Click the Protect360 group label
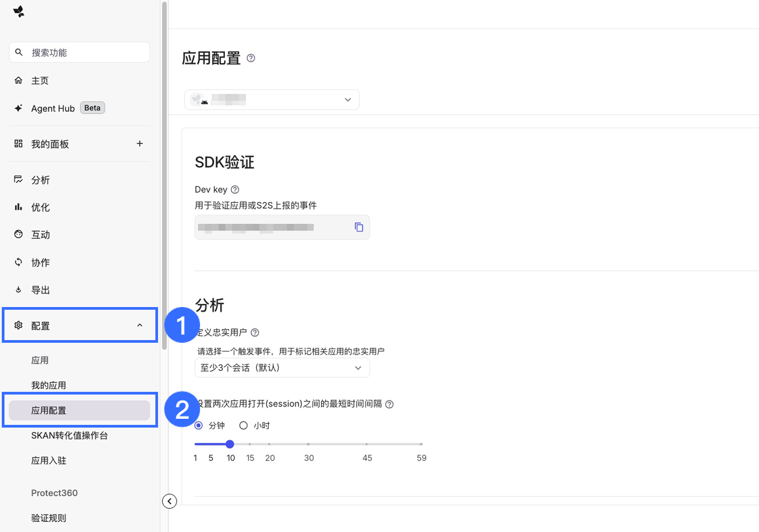Screen dimensions: 759x532 tap(54, 493)
